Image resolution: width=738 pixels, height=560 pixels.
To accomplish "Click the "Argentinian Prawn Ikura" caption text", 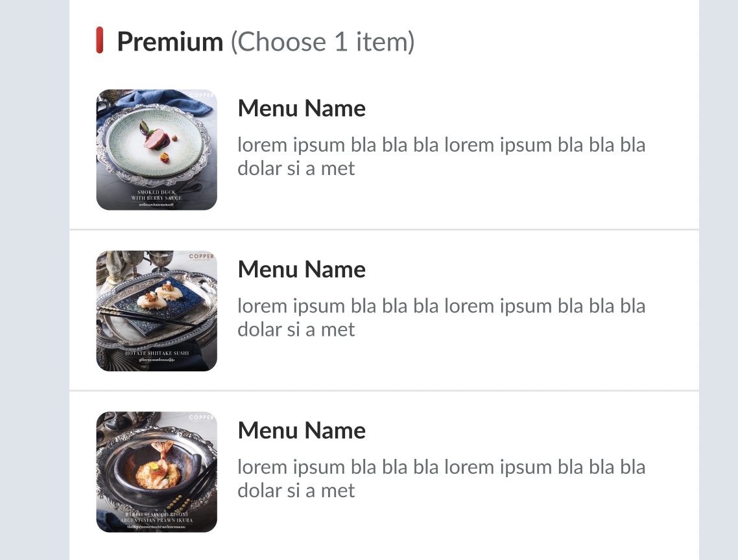I will tap(156, 518).
